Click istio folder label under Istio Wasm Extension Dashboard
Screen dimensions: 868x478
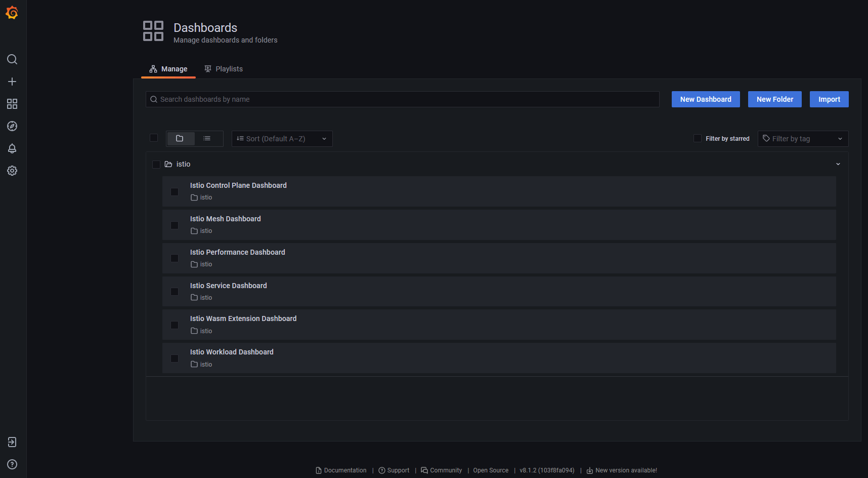pos(206,331)
